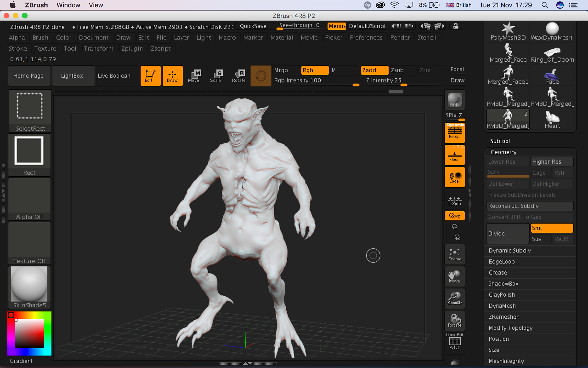Open the Rect stroke picker

29,155
